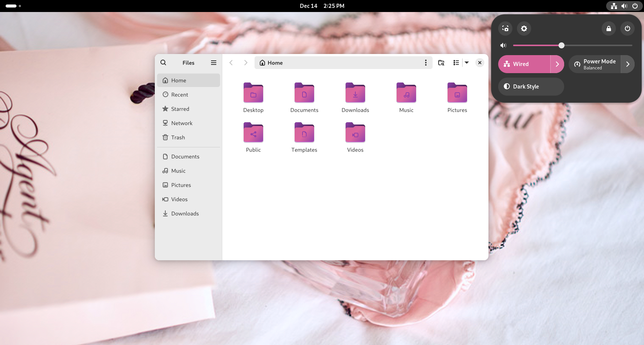Screen dimensions: 644x345
Task: Toggle list view in Files toolbar
Action: 456,63
